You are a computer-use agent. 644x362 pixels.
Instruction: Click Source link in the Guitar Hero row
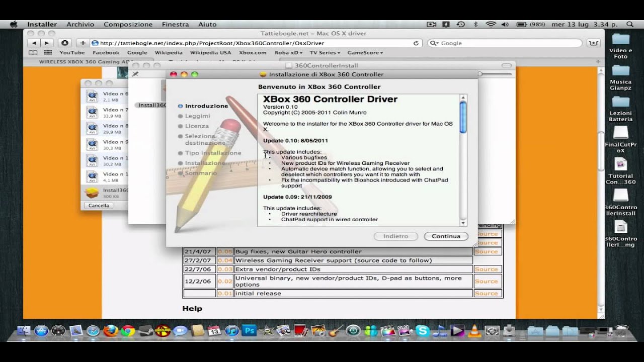click(486, 251)
